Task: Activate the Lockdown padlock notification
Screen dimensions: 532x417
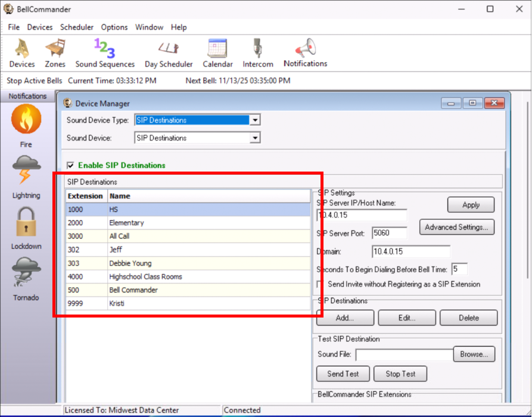Action: point(26,222)
